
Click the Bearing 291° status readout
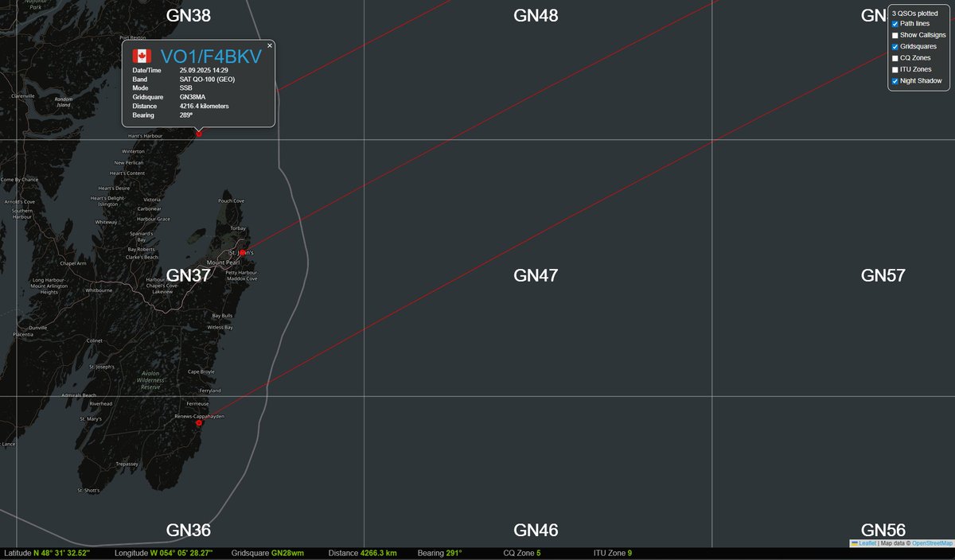[x=441, y=551]
